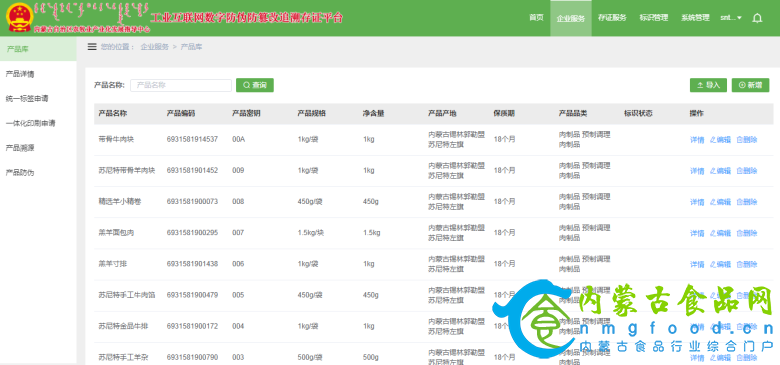The width and height of the screenshot is (780, 365).
Task: Click product code 6931581901438
Action: click(192, 264)
